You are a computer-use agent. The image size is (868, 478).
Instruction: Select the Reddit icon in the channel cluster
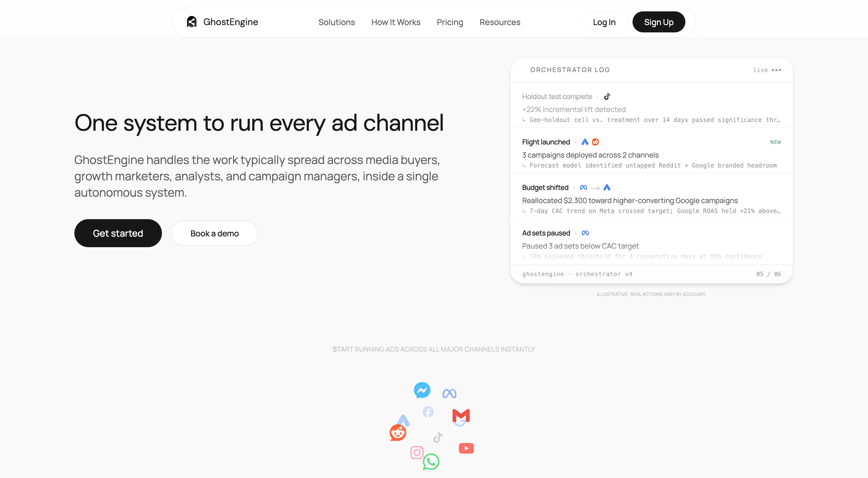tap(398, 432)
